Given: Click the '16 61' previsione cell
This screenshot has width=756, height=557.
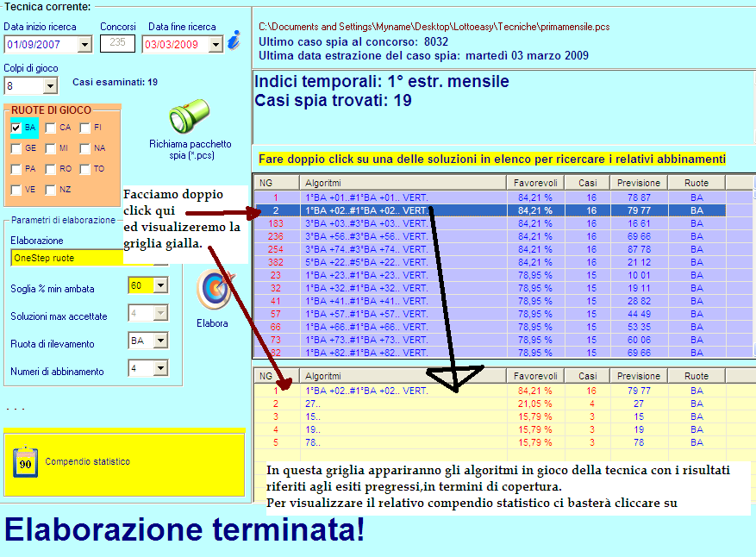Looking at the screenshot, I should 639,224.
